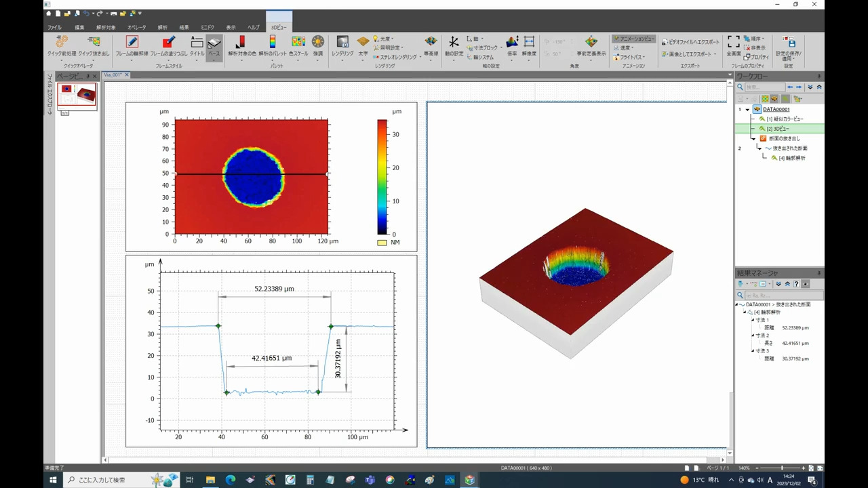This screenshot has height=488, width=868.
Task: Click the Redo arrow in quick access toolbar
Action: 100,14
